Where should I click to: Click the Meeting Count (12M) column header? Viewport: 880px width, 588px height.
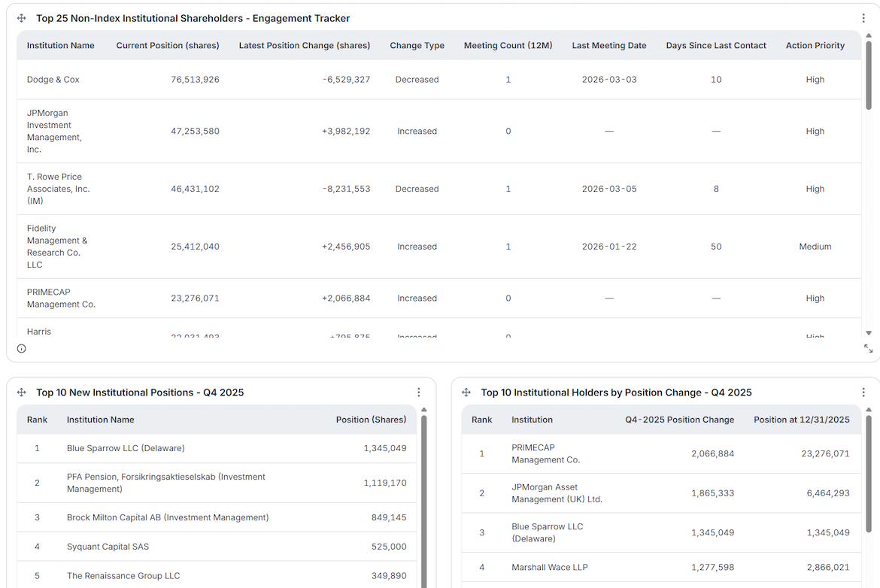pyautogui.click(x=508, y=45)
